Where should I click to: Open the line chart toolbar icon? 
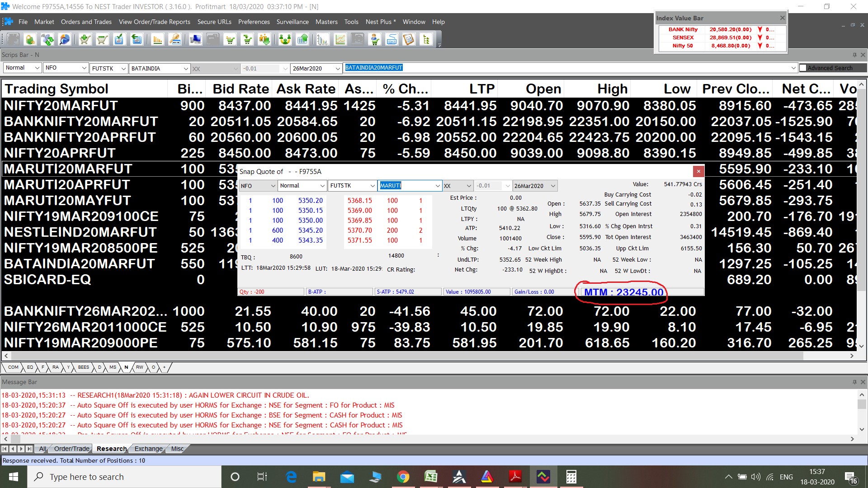(340, 40)
